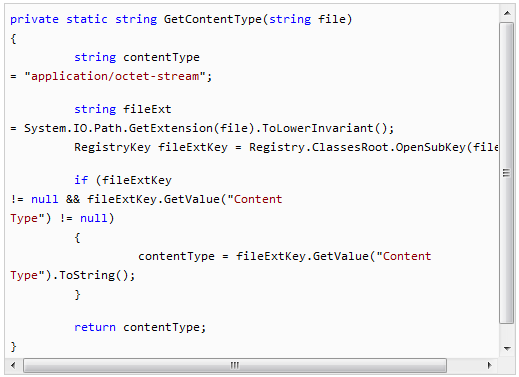Click the vertical scrollbar up arrow
Viewport: 519px width, 377px height.
507,13
